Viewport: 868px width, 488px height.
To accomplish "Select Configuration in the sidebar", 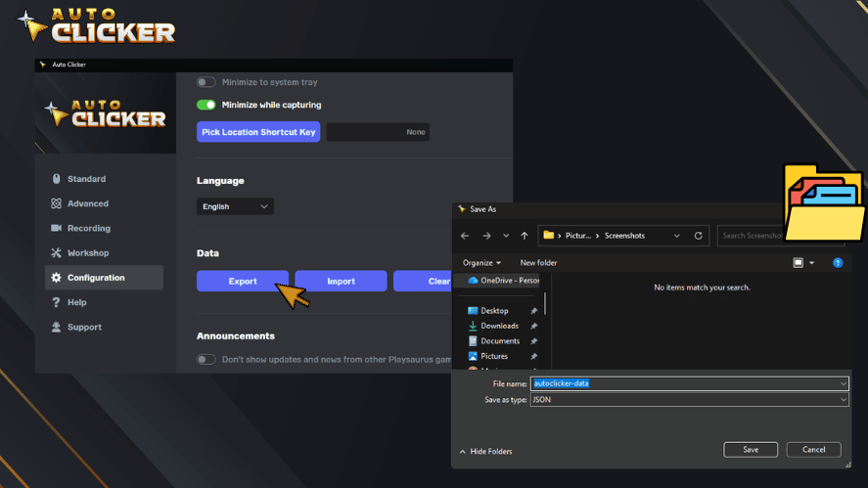I will pyautogui.click(x=104, y=277).
